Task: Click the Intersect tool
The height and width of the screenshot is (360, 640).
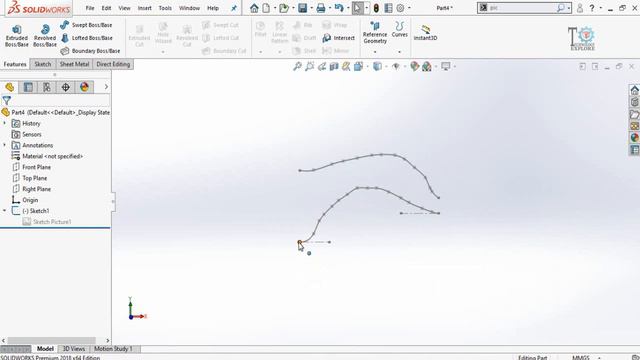Action: [x=339, y=38]
